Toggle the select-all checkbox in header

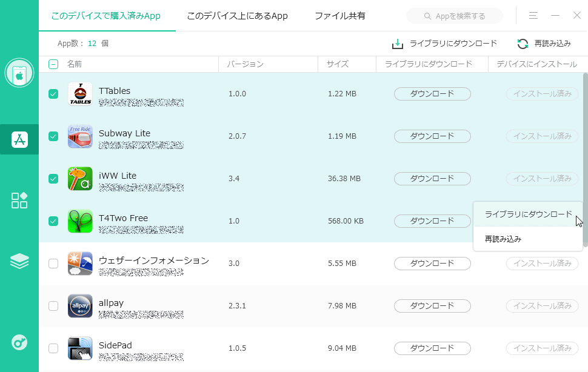[x=53, y=64]
